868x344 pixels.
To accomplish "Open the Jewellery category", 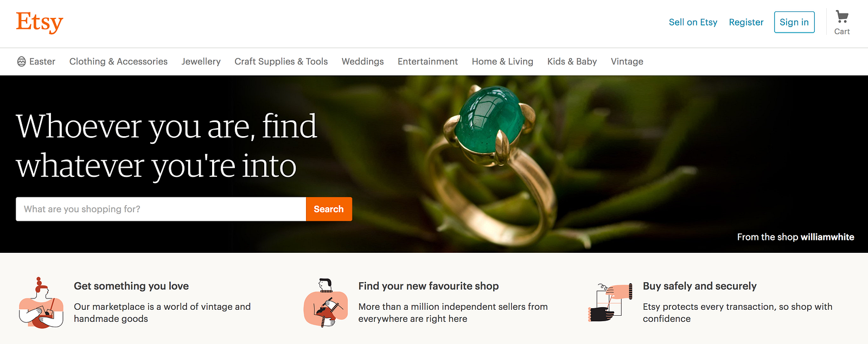I will coord(201,61).
